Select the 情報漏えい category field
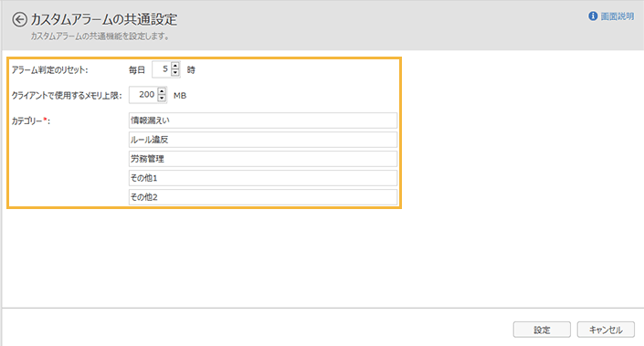Image resolution: width=644 pixels, height=346 pixels. click(263, 121)
